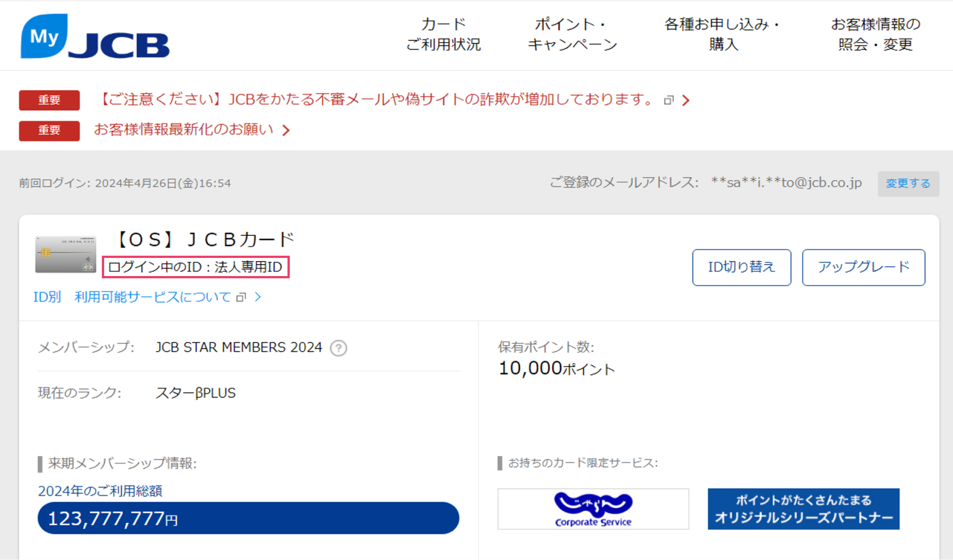Click 変更する next to the email address
Screen dimensions: 953x560
(x=908, y=183)
